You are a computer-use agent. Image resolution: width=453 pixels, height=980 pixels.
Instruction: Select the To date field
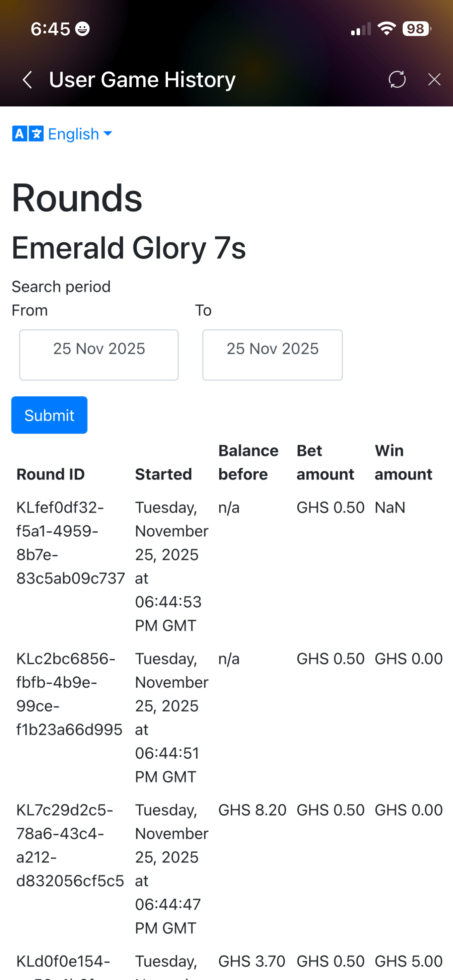[272, 355]
